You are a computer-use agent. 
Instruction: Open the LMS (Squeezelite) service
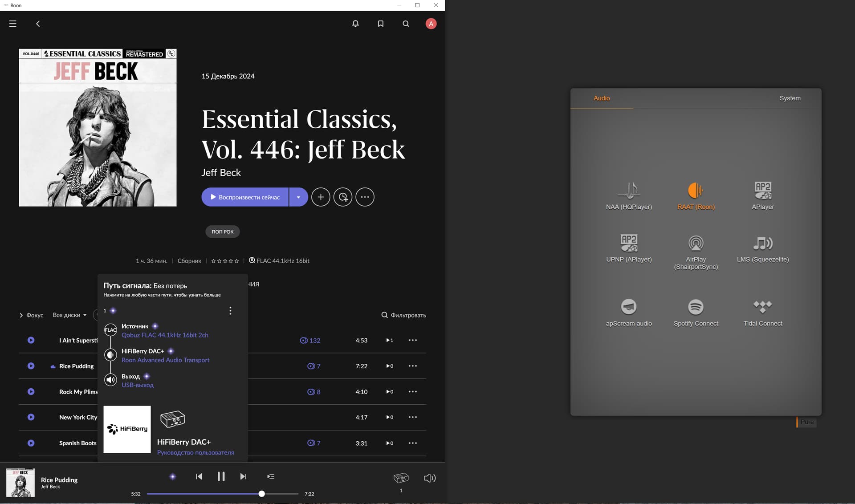(x=762, y=244)
